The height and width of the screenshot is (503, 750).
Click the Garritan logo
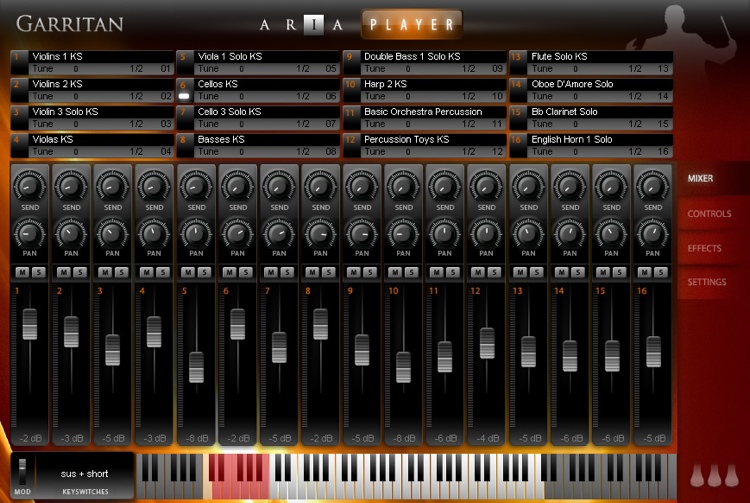70,24
